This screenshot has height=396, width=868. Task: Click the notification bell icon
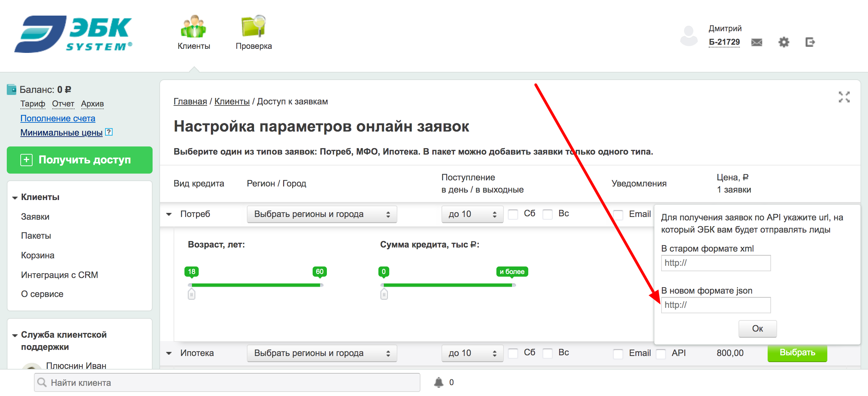click(438, 382)
